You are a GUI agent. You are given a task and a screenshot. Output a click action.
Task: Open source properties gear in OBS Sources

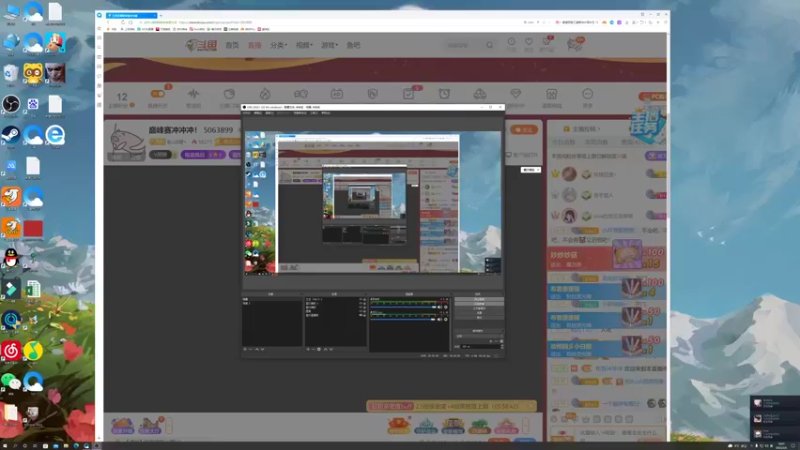pyautogui.click(x=319, y=349)
